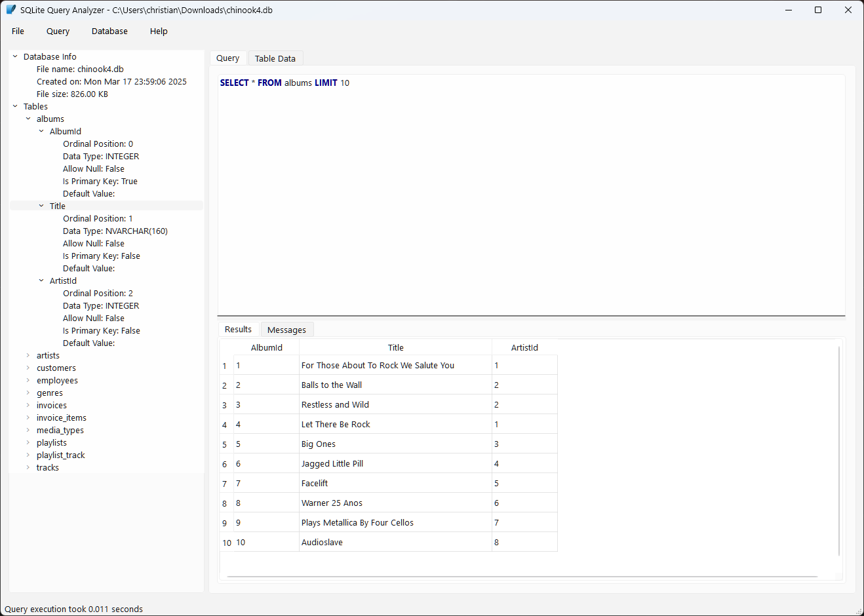Expand the customers table
The image size is (864, 616).
tap(28, 368)
